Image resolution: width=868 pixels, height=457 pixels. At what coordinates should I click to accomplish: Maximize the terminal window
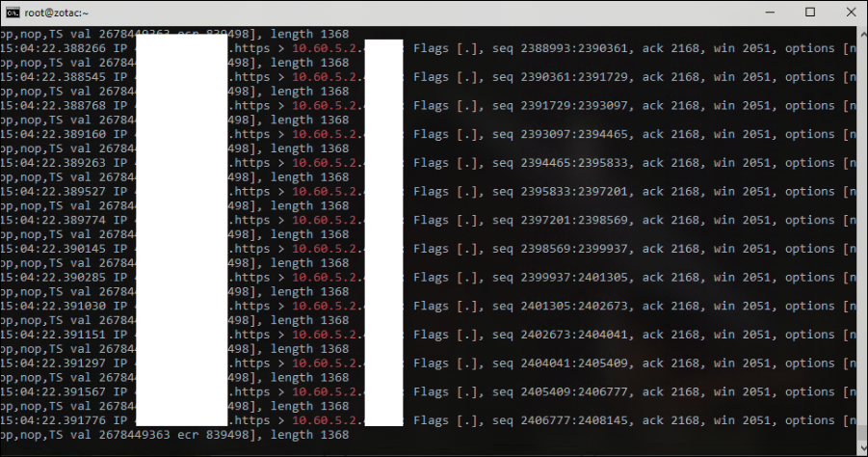coord(809,12)
